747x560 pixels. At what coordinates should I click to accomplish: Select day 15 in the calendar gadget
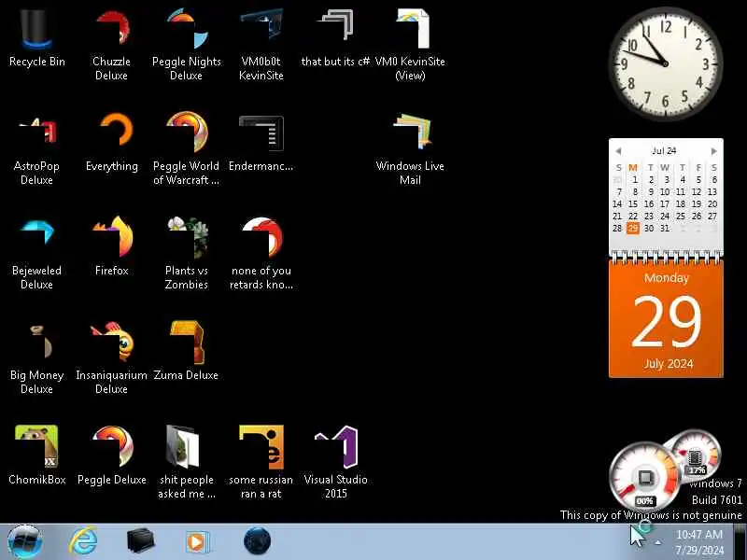[x=633, y=203]
